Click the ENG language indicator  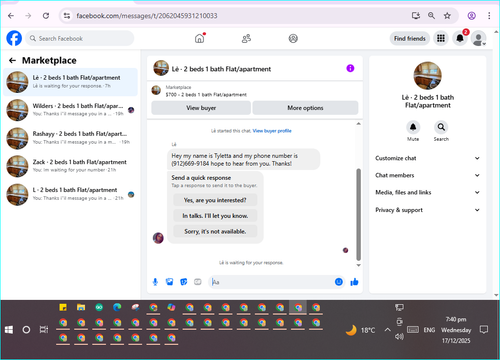(429, 330)
